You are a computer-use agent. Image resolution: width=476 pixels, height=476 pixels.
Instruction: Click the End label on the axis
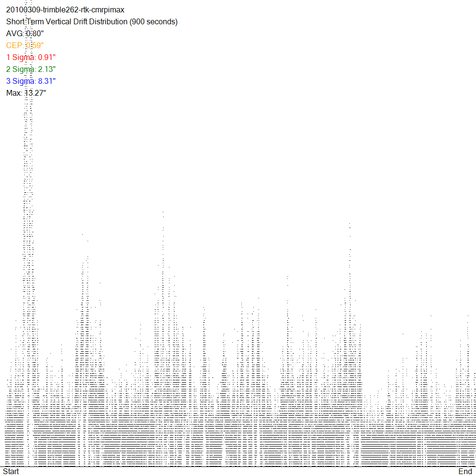point(465,471)
